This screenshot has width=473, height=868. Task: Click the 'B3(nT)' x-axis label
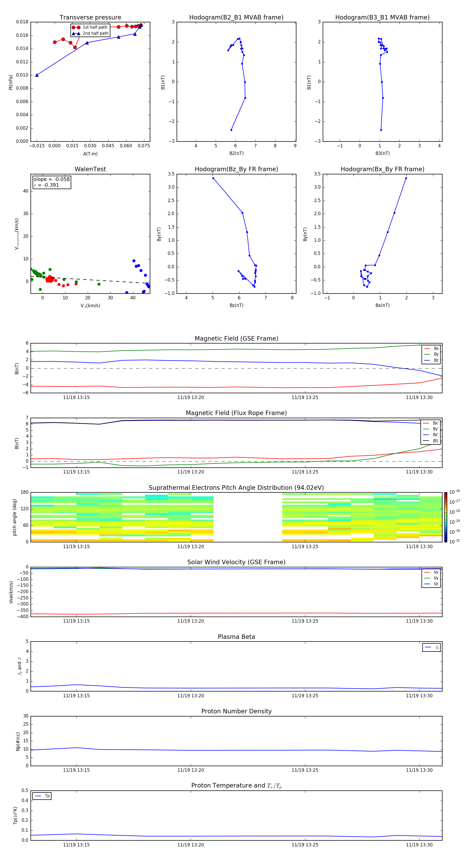(382, 153)
